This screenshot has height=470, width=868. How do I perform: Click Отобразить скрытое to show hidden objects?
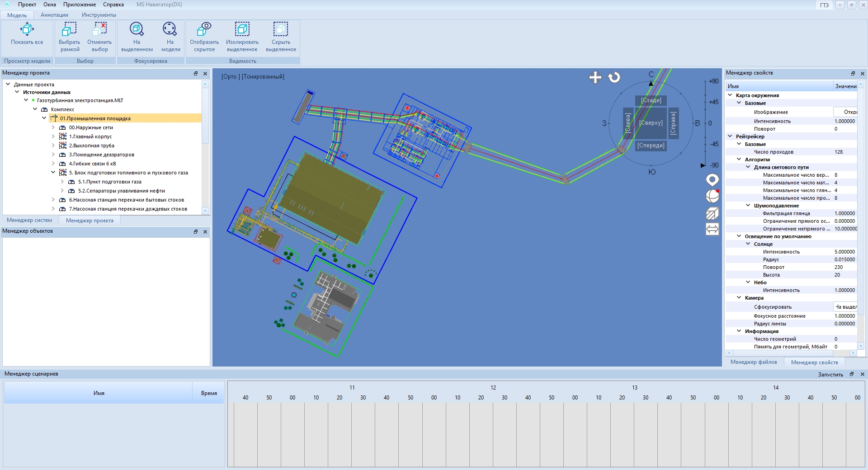coord(204,30)
